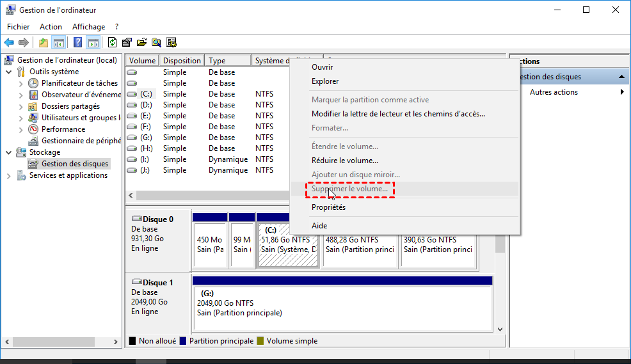631x364 pixels.
Task: Click the Performance gauge icon
Action: coord(33,129)
